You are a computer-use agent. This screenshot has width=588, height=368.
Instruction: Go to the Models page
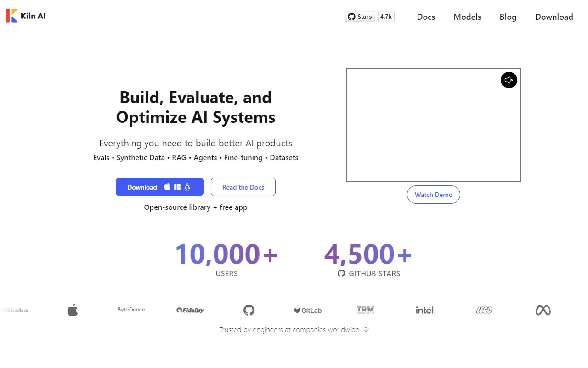click(x=467, y=17)
